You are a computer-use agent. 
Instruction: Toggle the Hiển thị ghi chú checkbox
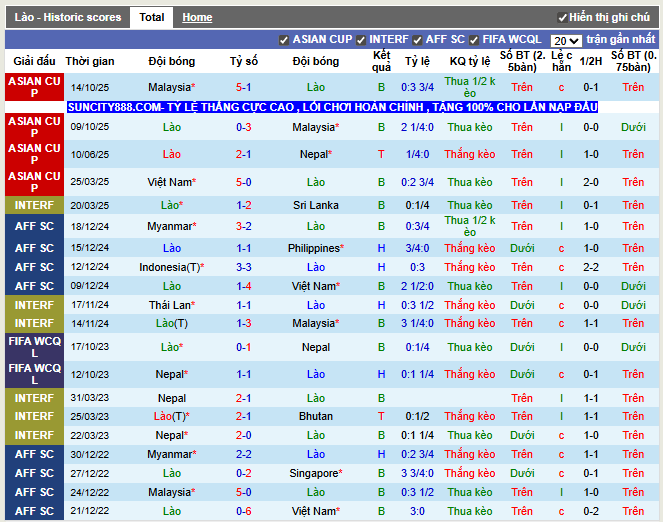(562, 17)
